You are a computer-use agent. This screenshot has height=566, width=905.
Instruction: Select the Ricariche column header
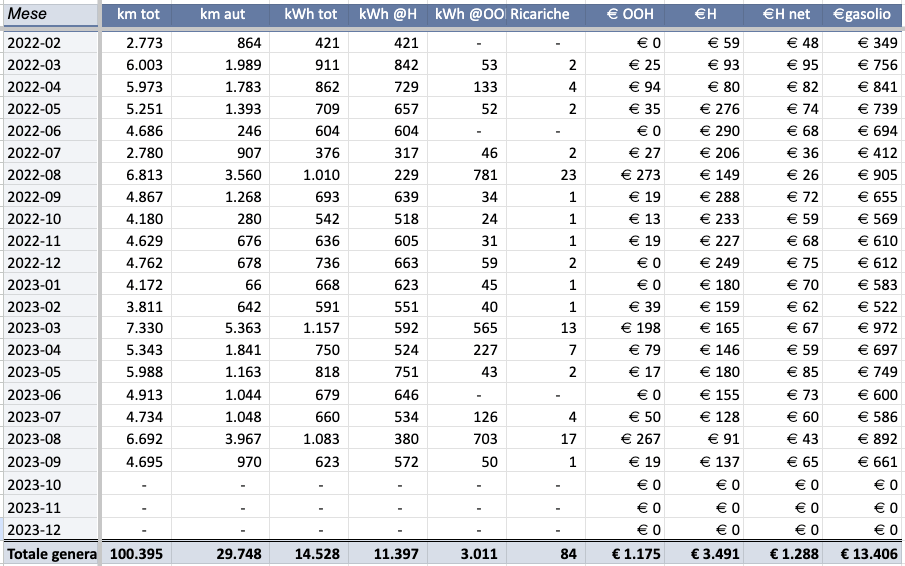tap(539, 15)
